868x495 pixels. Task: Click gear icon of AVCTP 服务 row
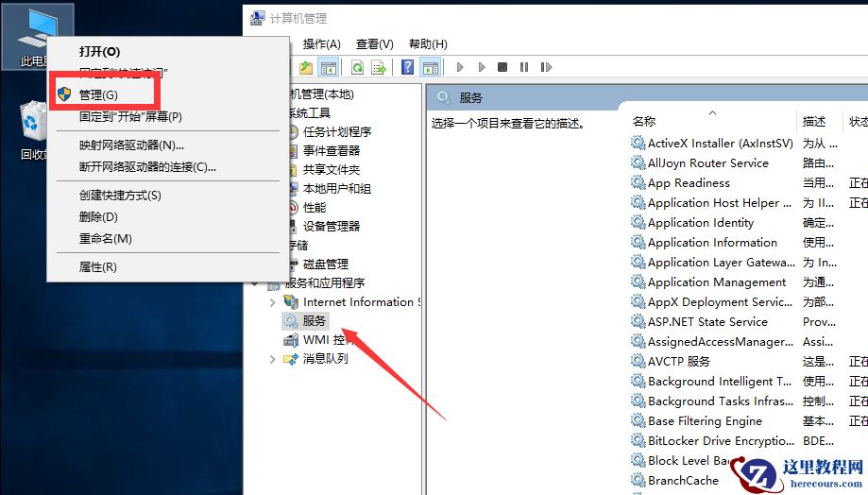pyautogui.click(x=638, y=362)
